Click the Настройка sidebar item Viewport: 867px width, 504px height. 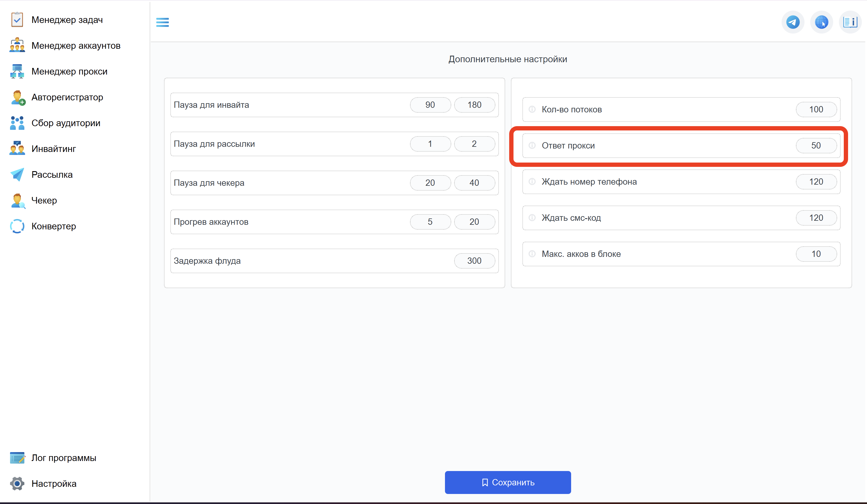coord(54,484)
